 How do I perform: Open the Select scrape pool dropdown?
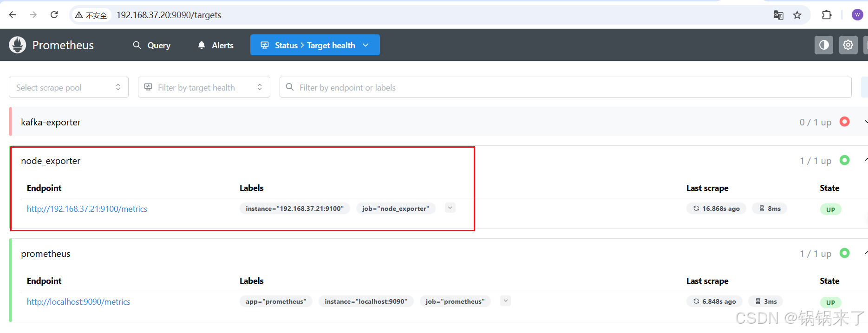pyautogui.click(x=69, y=87)
